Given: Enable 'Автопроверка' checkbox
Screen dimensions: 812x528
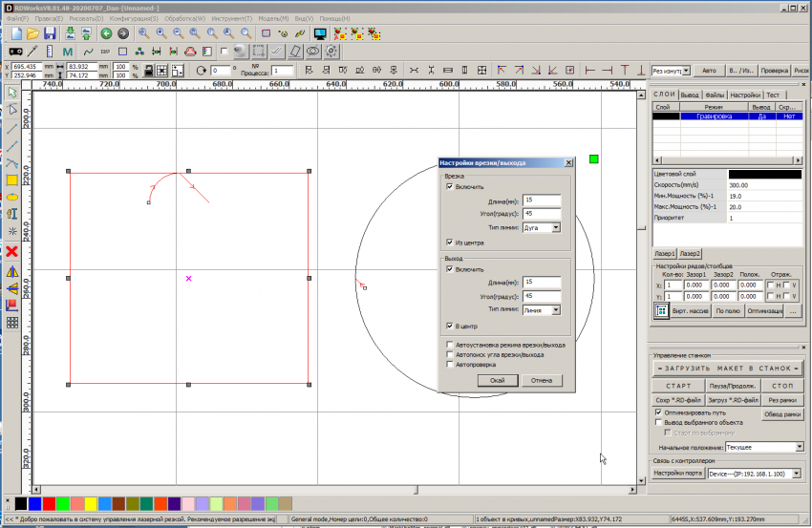Looking at the screenshot, I should [450, 364].
